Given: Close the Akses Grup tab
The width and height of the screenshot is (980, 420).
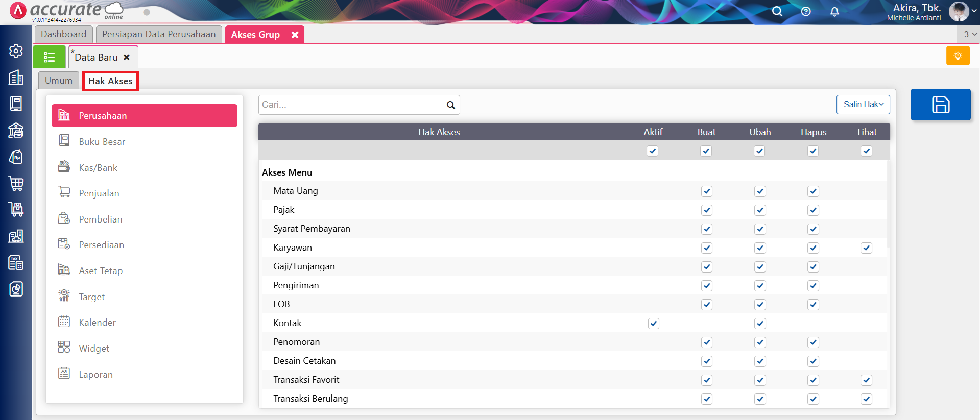Looking at the screenshot, I should tap(295, 35).
